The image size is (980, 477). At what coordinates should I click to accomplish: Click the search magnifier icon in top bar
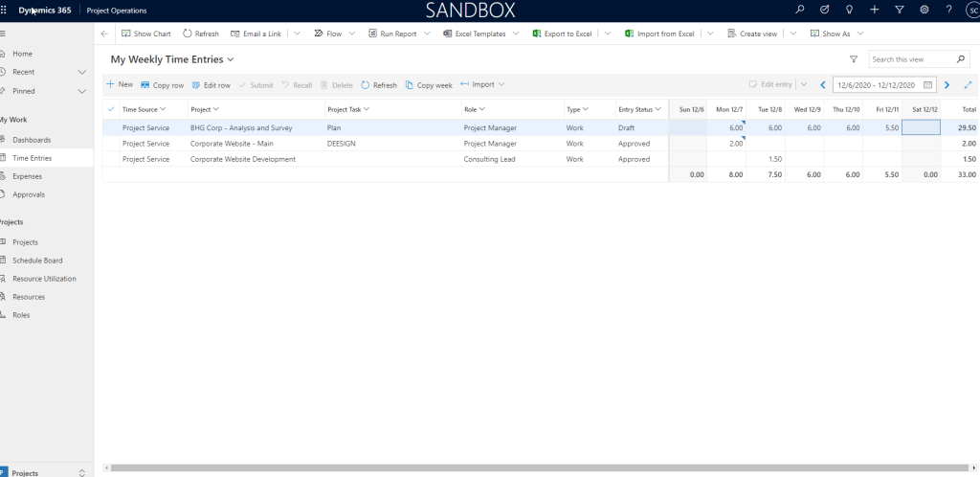pos(801,10)
